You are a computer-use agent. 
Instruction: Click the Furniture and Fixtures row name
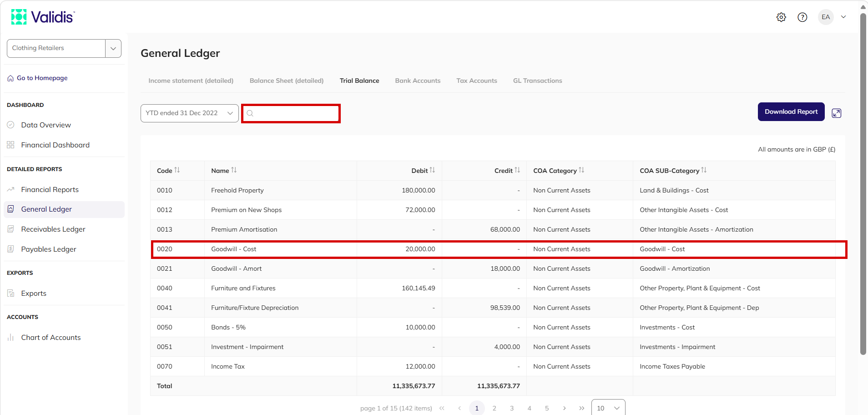click(x=243, y=288)
